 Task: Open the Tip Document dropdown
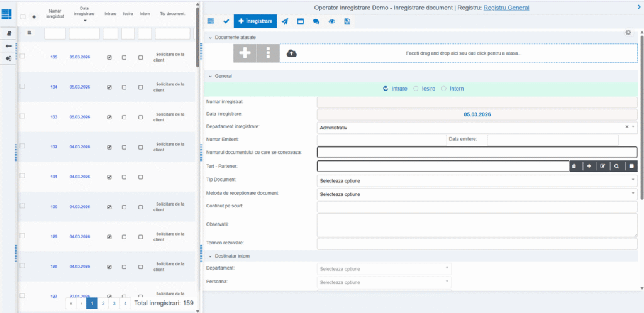[x=477, y=180]
